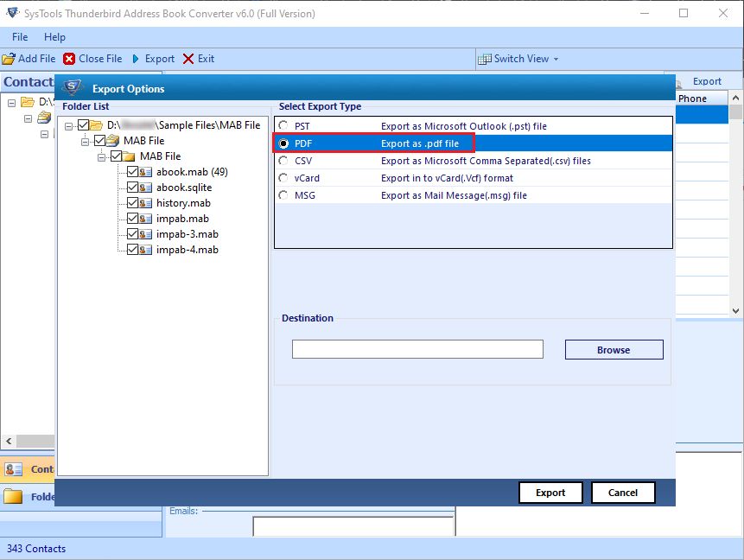Click the scroll down arrow of contacts list
The image size is (744, 560).
tap(735, 311)
